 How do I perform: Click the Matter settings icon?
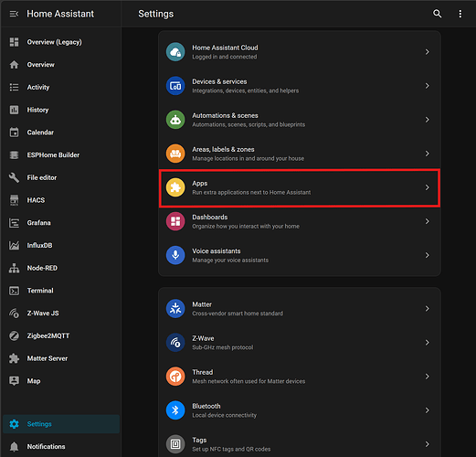pos(175,309)
